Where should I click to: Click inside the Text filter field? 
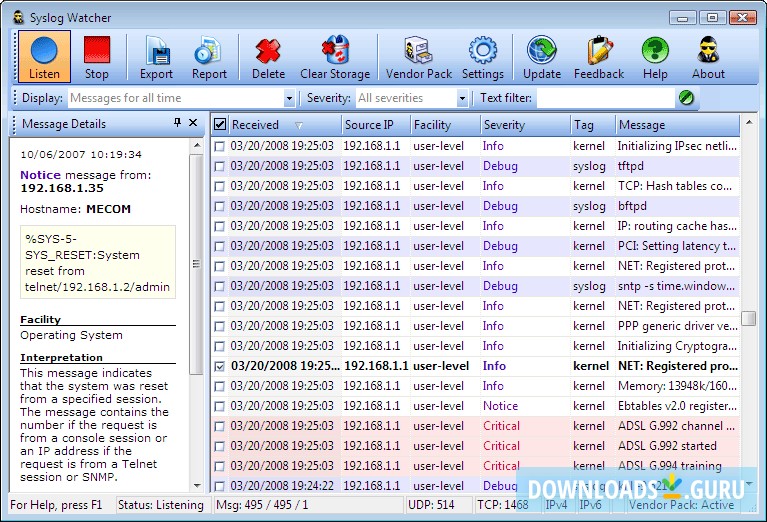pyautogui.click(x=606, y=98)
